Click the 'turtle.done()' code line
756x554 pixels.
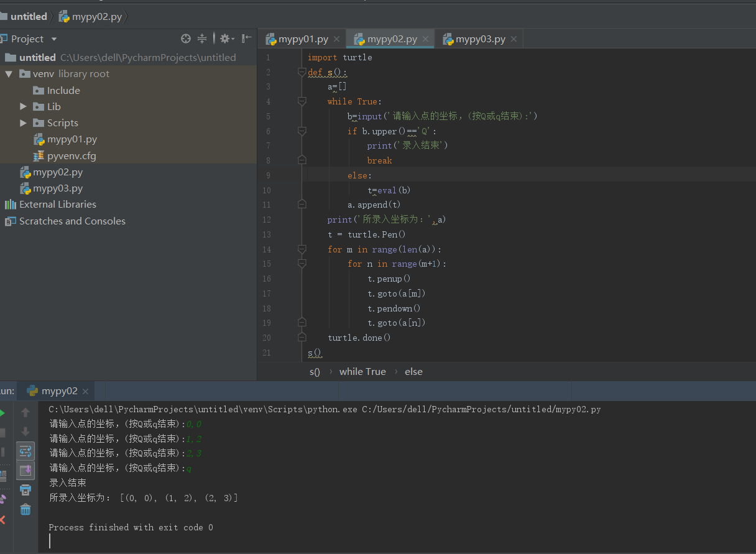point(359,338)
